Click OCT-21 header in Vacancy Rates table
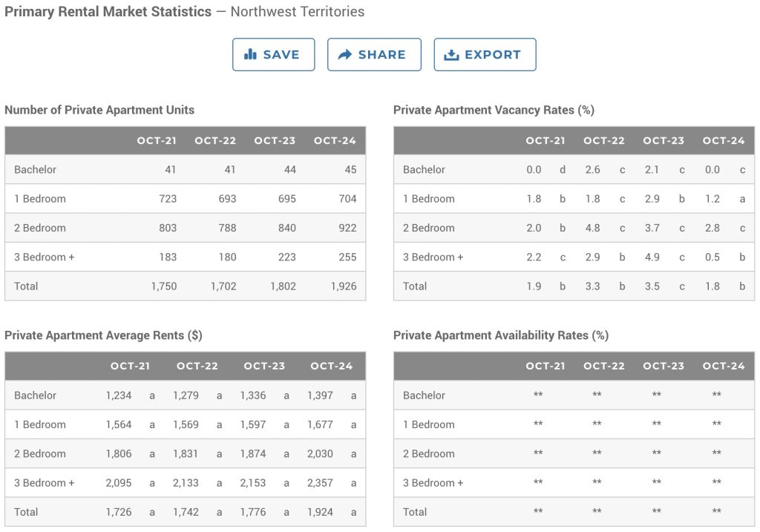This screenshot has height=532, width=760. point(546,140)
